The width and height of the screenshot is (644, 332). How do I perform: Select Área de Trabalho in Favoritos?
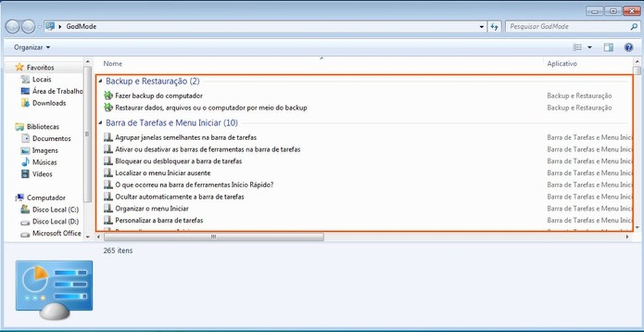58,91
